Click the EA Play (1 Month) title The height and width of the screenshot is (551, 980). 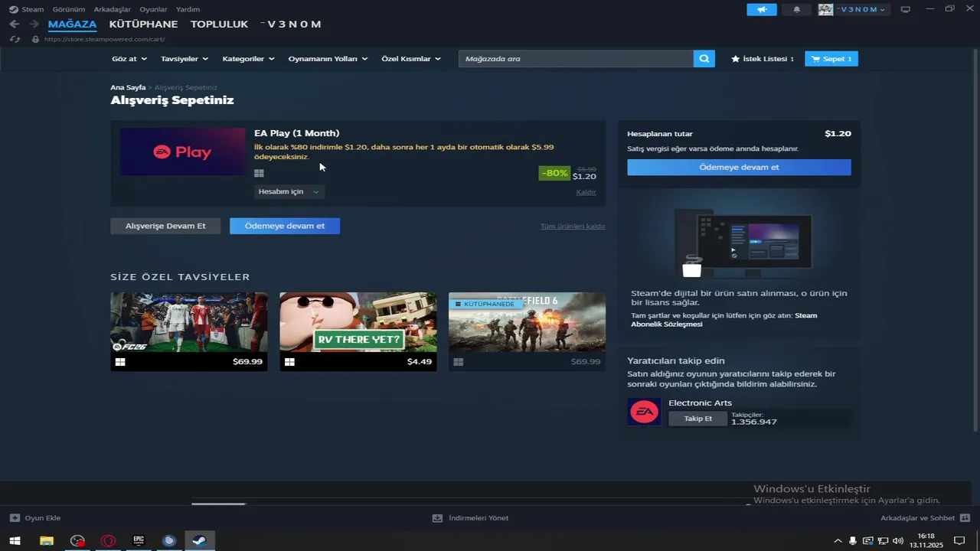296,133
